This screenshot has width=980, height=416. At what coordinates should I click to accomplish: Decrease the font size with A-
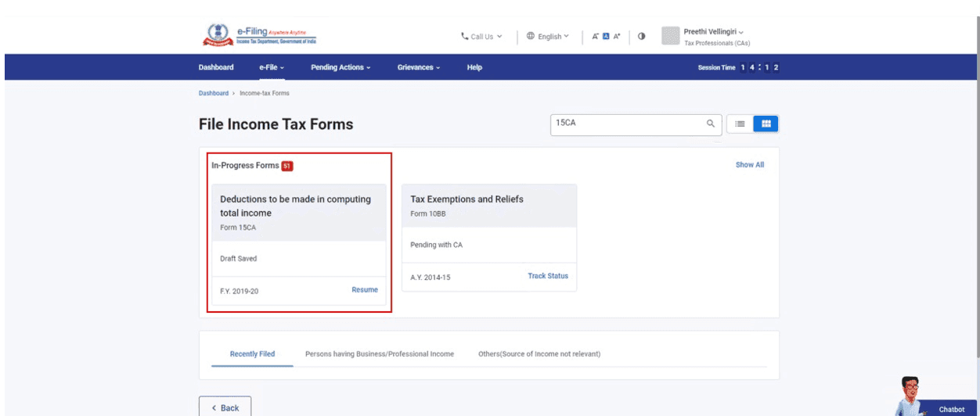point(597,37)
